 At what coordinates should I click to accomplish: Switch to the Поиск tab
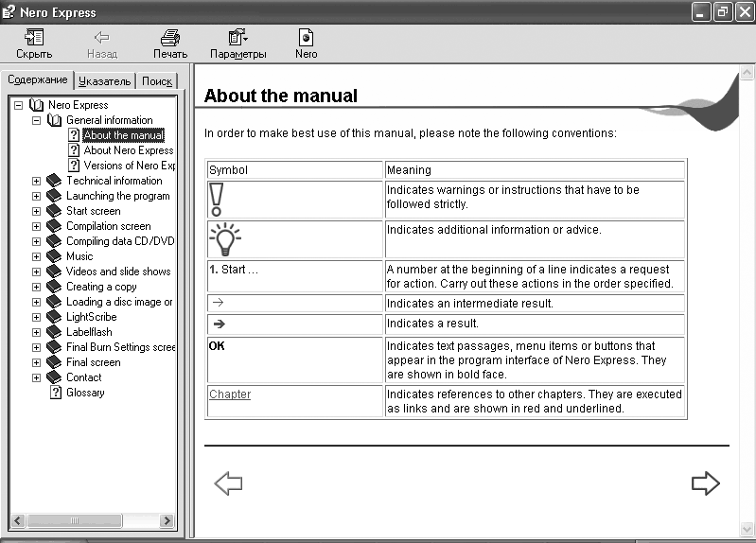click(x=156, y=81)
